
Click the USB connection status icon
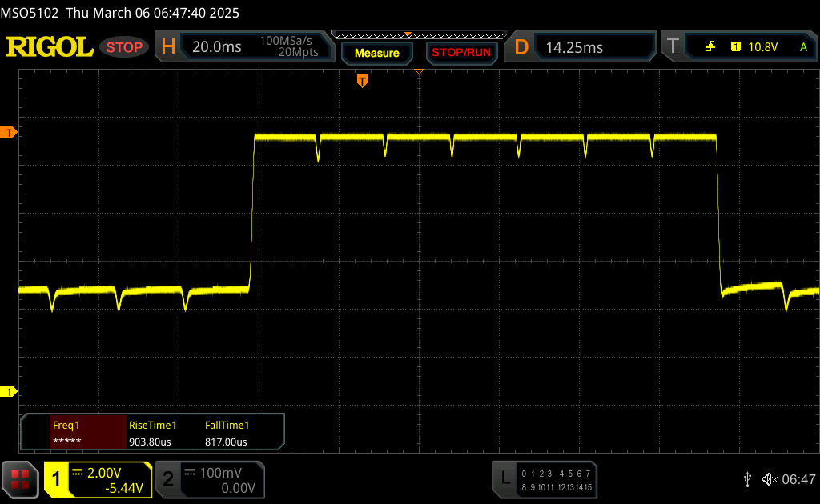(747, 479)
